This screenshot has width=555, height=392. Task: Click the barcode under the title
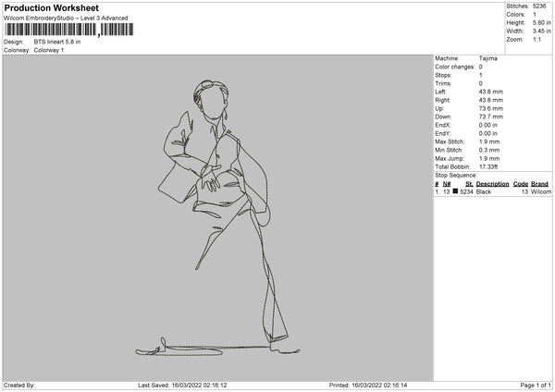pyautogui.click(x=69, y=30)
